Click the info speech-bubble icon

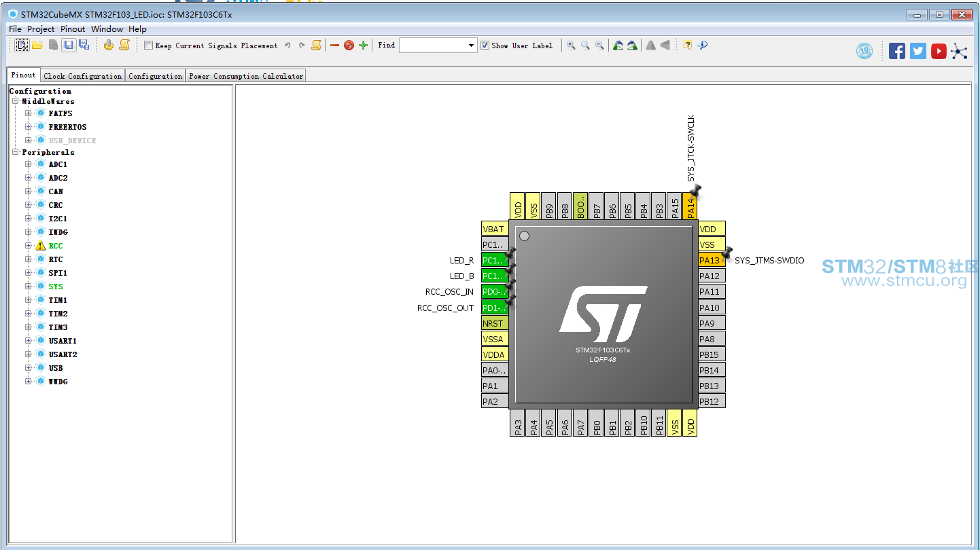click(x=703, y=45)
